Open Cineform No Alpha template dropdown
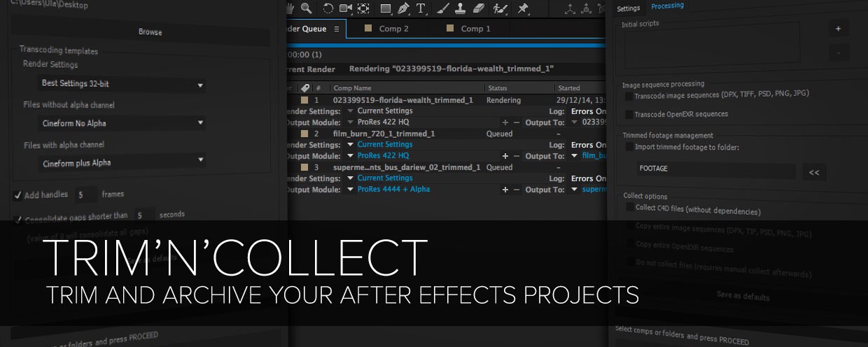The width and height of the screenshot is (868, 347). [x=122, y=123]
